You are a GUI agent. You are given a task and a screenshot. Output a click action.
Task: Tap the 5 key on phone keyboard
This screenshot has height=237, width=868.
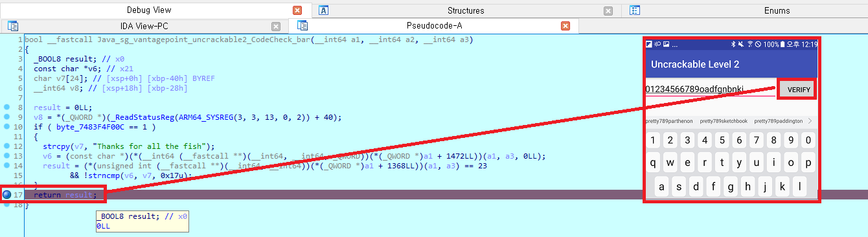[722, 141]
